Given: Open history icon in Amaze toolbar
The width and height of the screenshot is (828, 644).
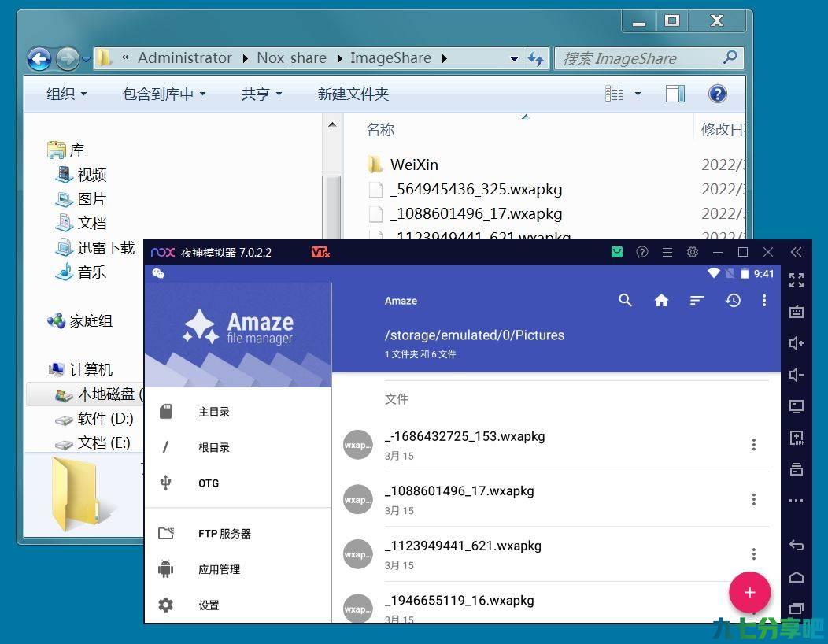Looking at the screenshot, I should pos(733,301).
